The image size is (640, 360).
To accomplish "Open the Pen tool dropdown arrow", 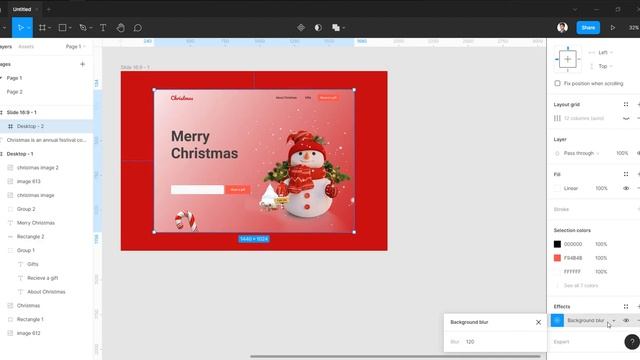I will [x=91, y=28].
